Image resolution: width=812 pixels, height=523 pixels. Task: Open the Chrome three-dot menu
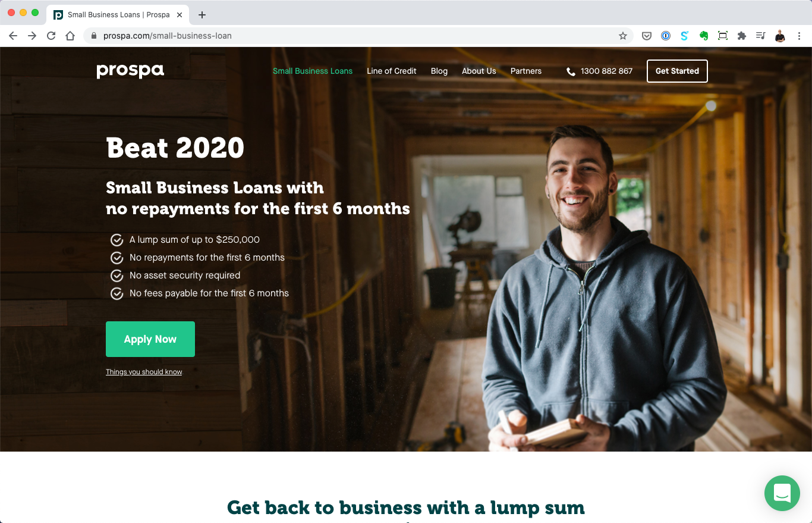tap(799, 36)
